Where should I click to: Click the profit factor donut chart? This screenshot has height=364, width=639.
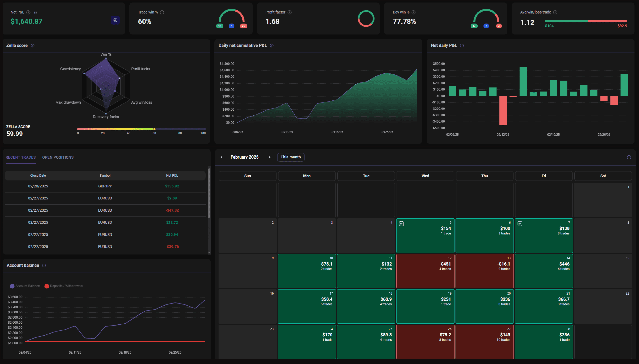click(366, 19)
